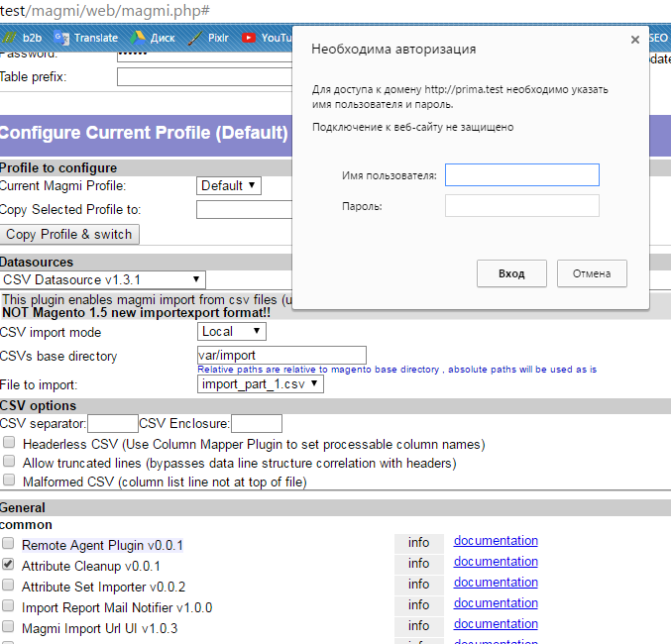Open the Google Drive (Диск) bookmark
Screen dimensions: 671x644
(155, 38)
